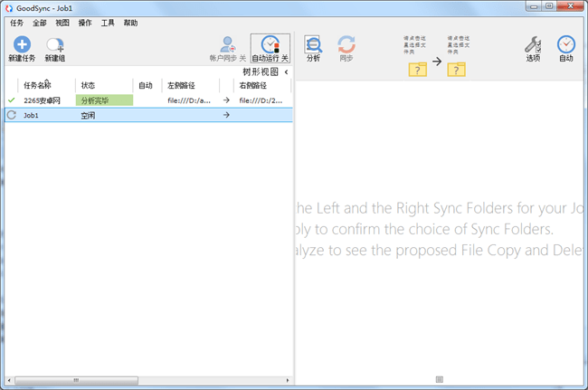Click the Auto (自动) clock icon
The height and width of the screenshot is (390, 588).
tap(566, 45)
